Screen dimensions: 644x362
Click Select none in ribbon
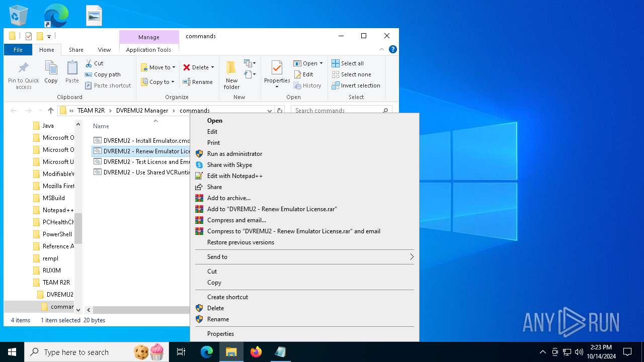coord(351,74)
